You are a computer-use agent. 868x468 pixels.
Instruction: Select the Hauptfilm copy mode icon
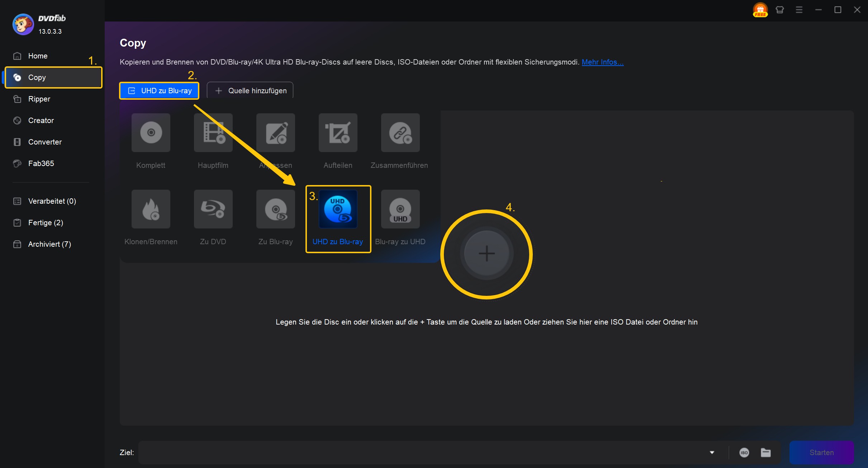213,133
